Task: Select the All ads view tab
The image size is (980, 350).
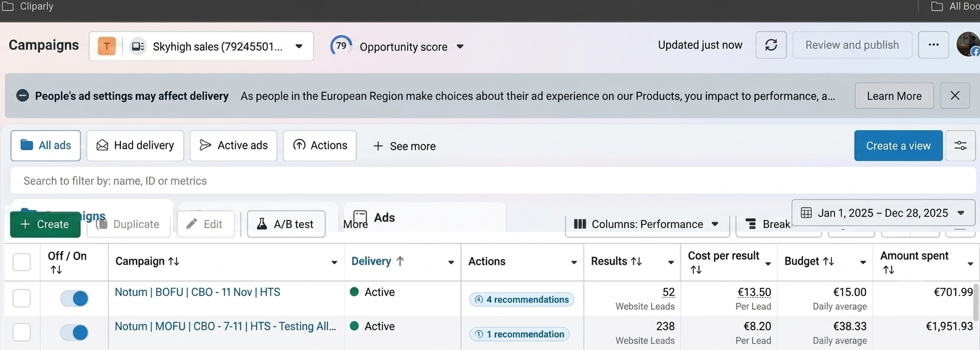Action: [x=46, y=145]
